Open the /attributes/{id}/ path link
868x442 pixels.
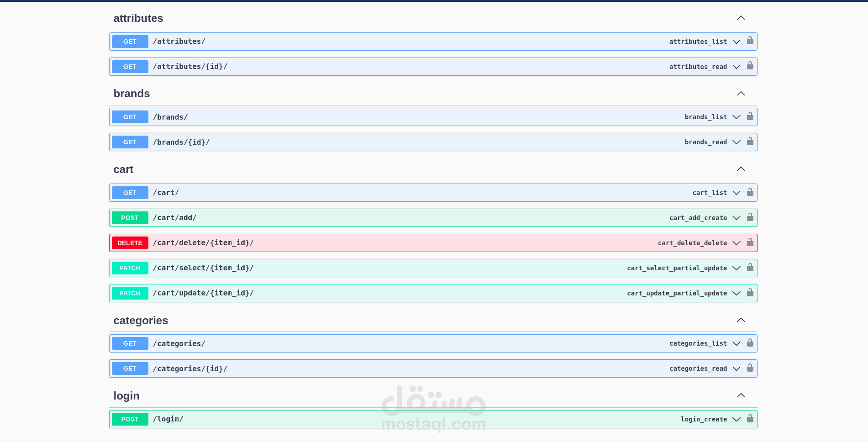(x=190, y=67)
